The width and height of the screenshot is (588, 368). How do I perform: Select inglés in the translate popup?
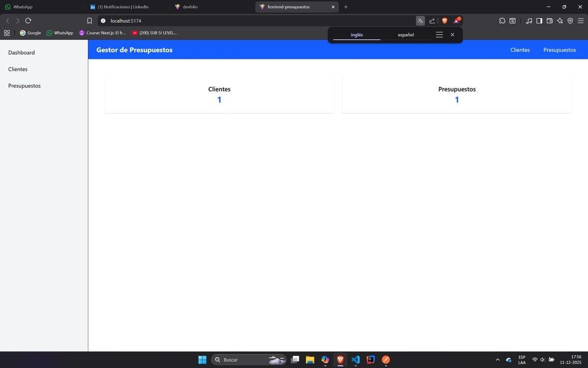357,35
